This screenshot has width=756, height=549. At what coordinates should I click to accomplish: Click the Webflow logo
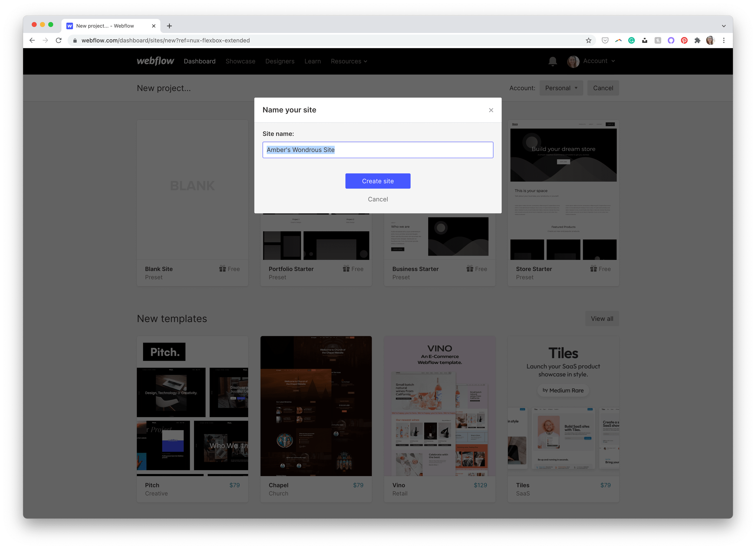(155, 61)
